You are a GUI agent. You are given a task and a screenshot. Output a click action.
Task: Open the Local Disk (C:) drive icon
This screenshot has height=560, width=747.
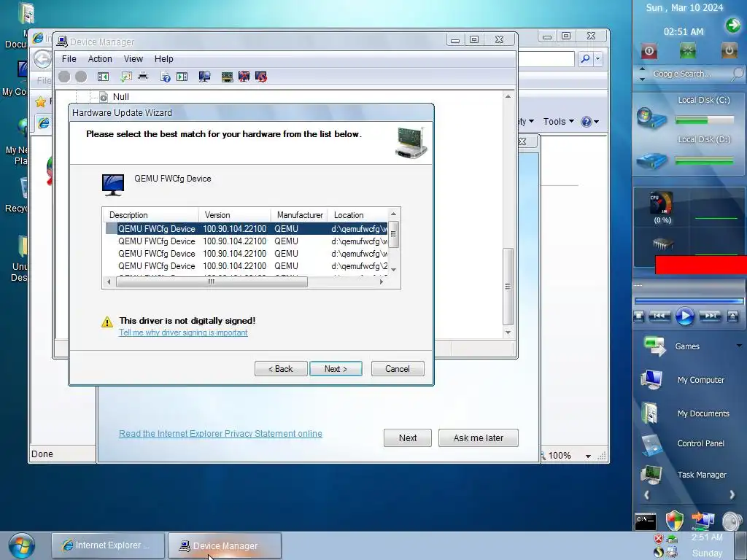coord(651,118)
